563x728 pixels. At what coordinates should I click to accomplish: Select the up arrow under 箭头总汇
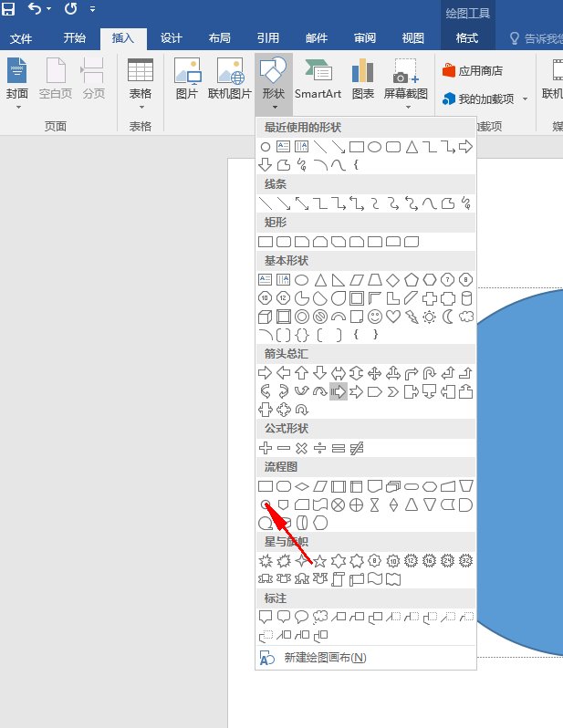[x=302, y=373]
